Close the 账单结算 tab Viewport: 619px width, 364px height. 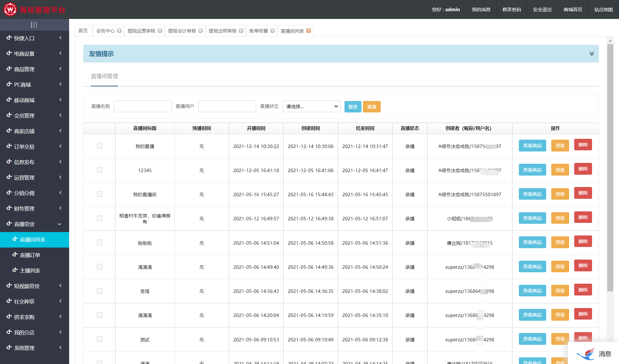[272, 31]
